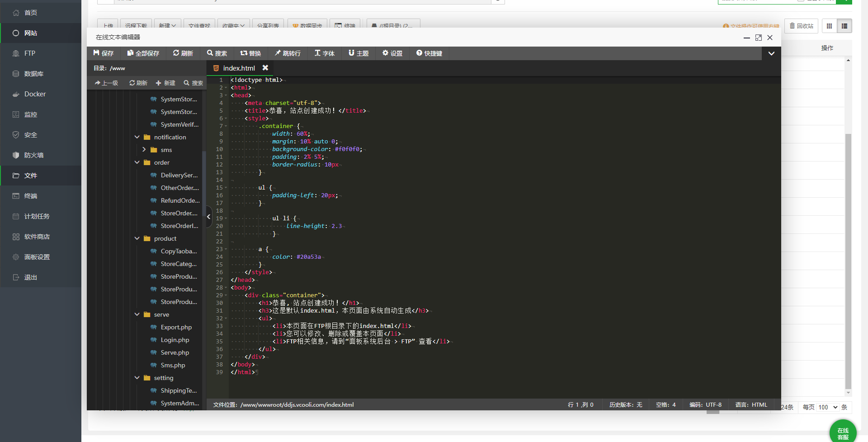Expand the sms folder
The image size is (868, 442).
pos(144,150)
